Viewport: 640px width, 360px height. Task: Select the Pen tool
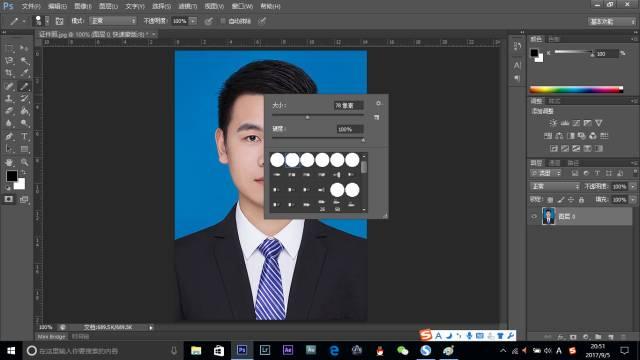pyautogui.click(x=9, y=136)
